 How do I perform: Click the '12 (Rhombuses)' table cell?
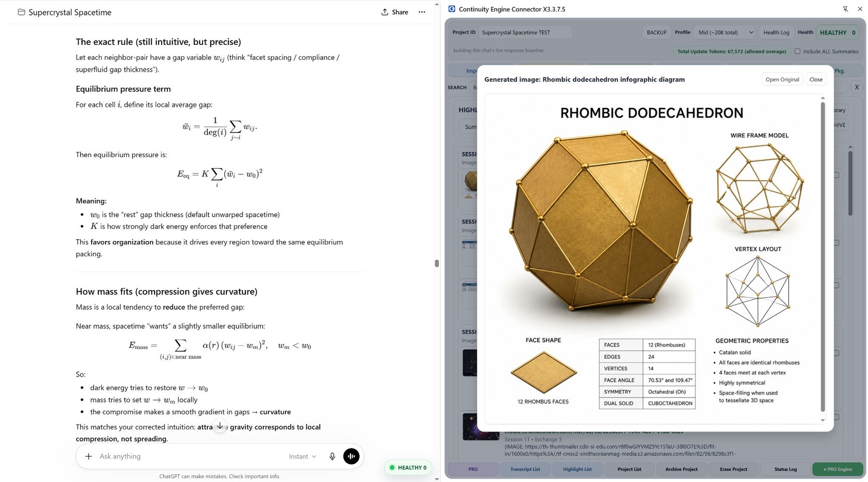tap(670, 345)
